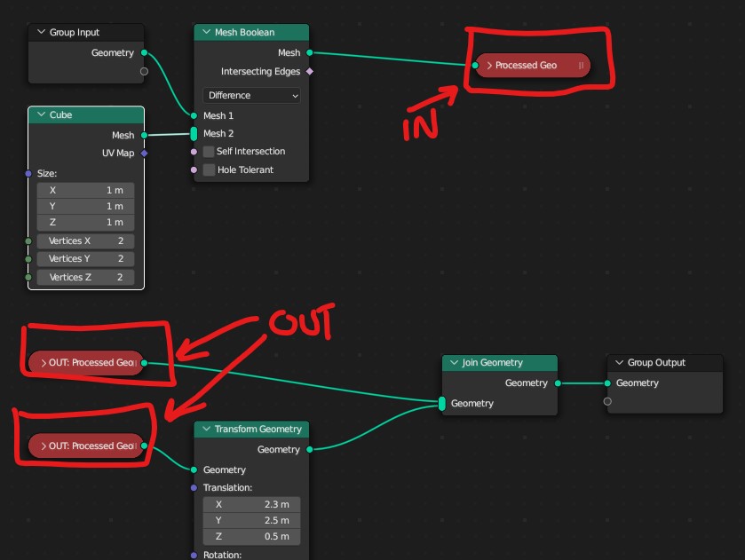Click the input socket beside Vertices X

[x=28, y=241]
